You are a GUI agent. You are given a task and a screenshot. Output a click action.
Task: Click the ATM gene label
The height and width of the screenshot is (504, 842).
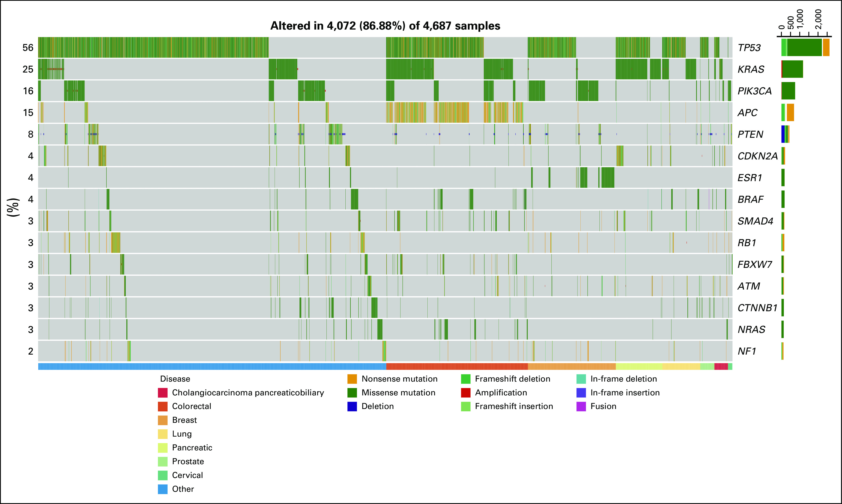click(x=749, y=286)
